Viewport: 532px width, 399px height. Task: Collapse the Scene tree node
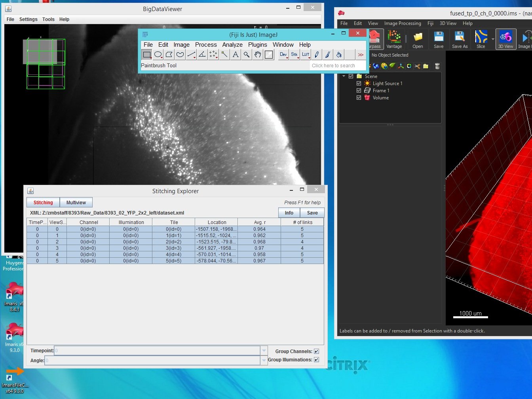tap(344, 76)
